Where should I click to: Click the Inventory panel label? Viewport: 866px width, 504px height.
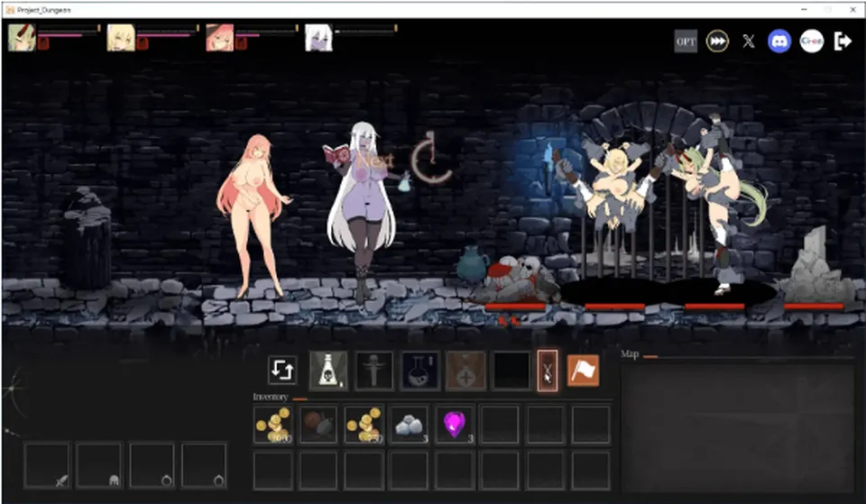[270, 397]
